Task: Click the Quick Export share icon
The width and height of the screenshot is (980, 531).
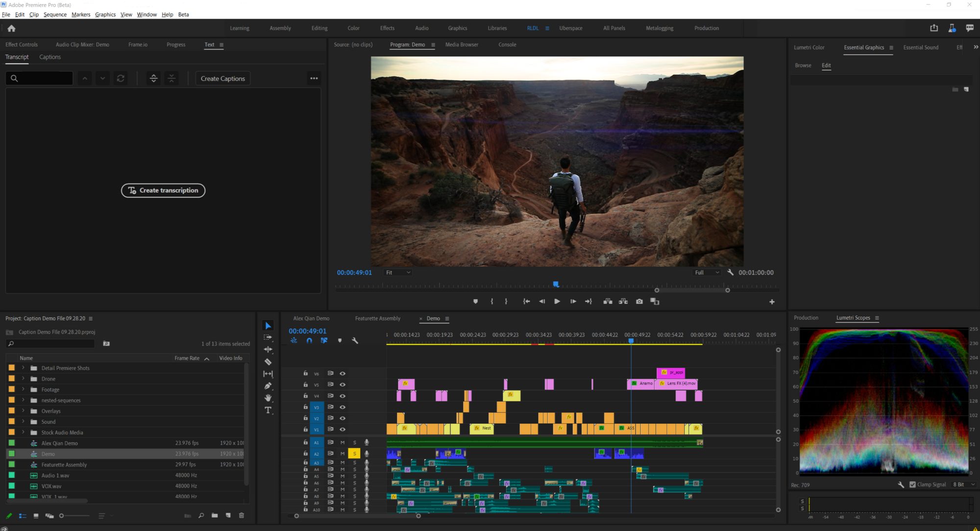Action: click(x=934, y=28)
